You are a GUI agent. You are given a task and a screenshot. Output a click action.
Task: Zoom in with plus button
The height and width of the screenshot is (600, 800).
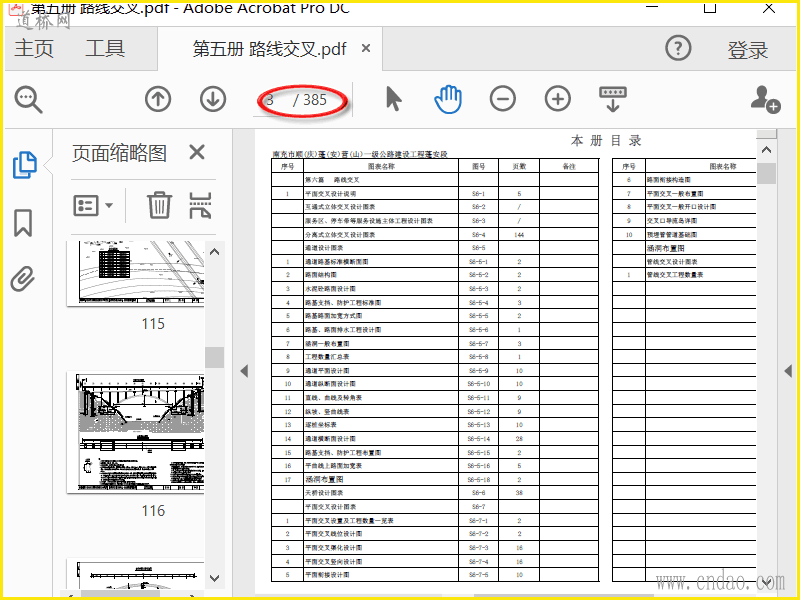(x=558, y=99)
